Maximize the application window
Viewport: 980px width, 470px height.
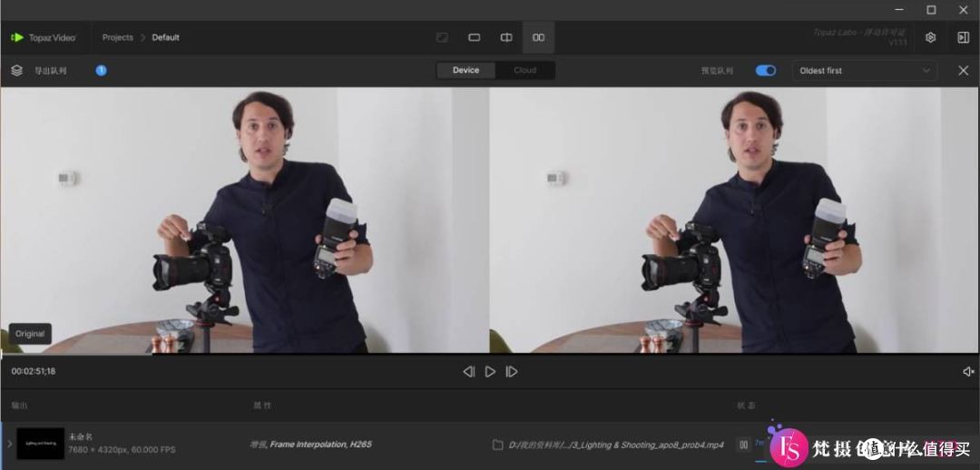pos(931,9)
